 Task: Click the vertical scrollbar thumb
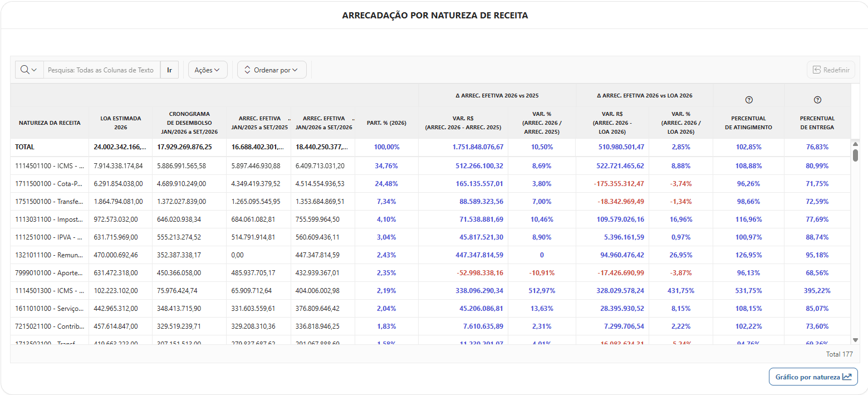pos(855,155)
